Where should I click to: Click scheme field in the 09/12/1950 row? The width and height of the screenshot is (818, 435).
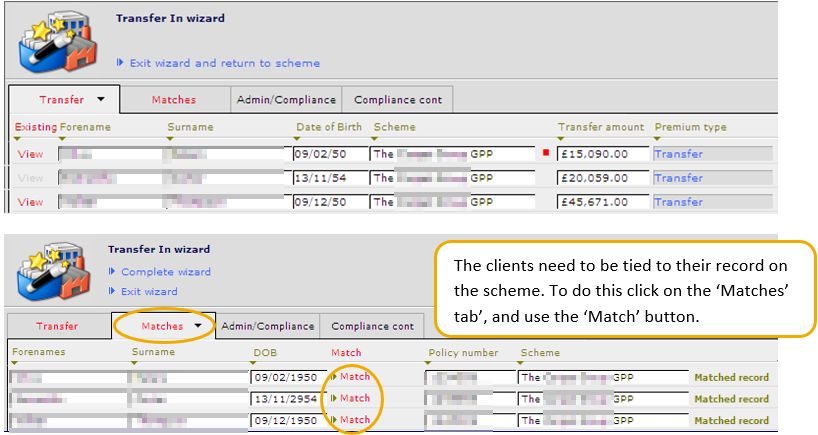coord(603,421)
